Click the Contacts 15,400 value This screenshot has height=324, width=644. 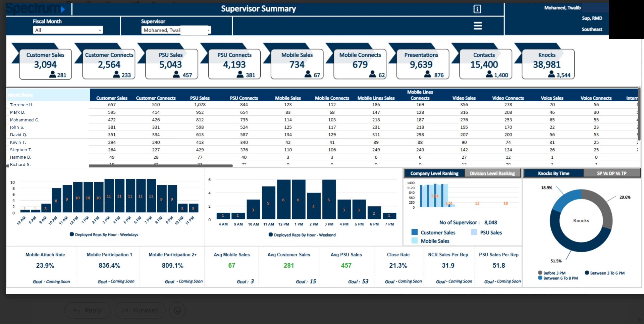[x=484, y=64]
